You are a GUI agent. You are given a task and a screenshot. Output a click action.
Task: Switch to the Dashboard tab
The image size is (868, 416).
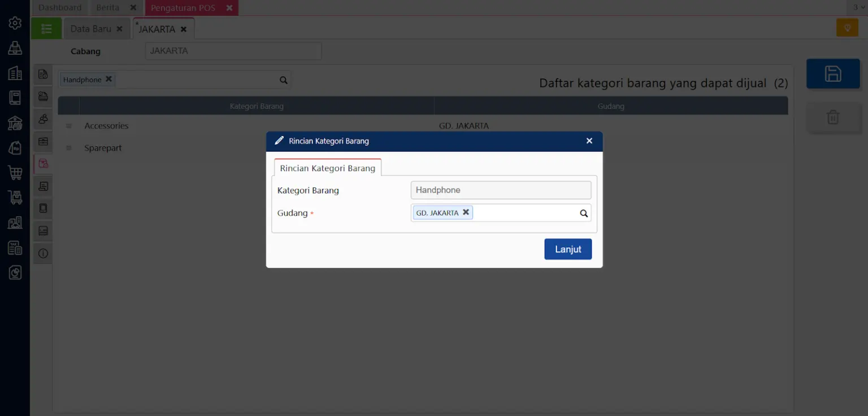point(60,8)
